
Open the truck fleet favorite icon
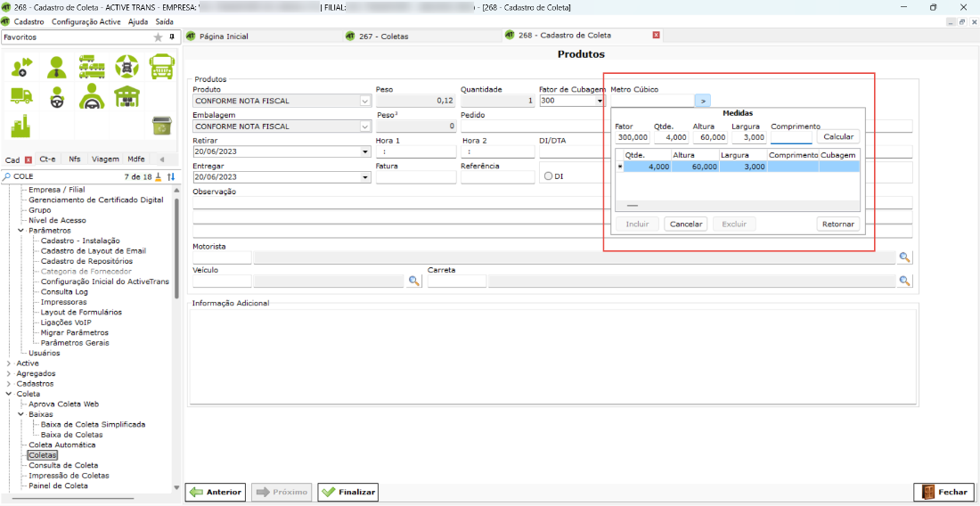tap(91, 66)
